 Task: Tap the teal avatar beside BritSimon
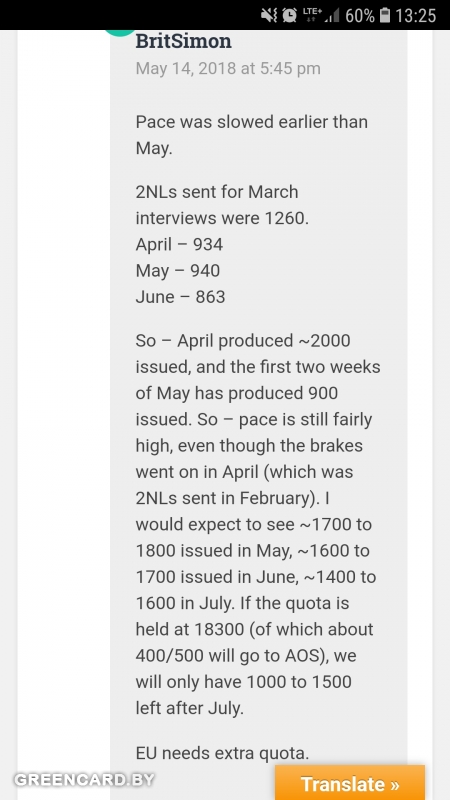coord(119,33)
